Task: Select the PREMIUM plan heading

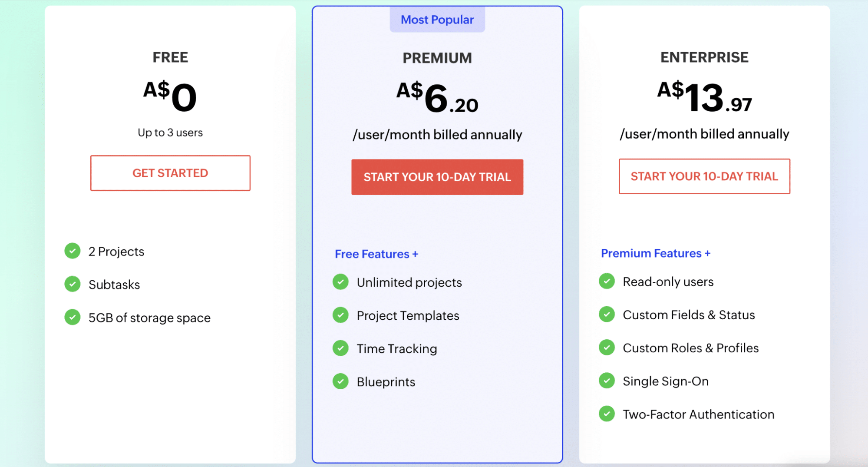Action: (437, 58)
